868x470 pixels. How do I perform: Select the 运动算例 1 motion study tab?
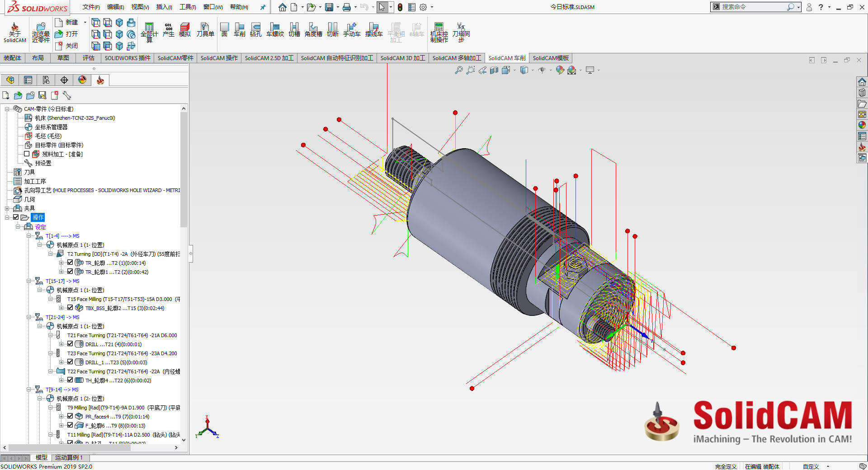(69, 457)
